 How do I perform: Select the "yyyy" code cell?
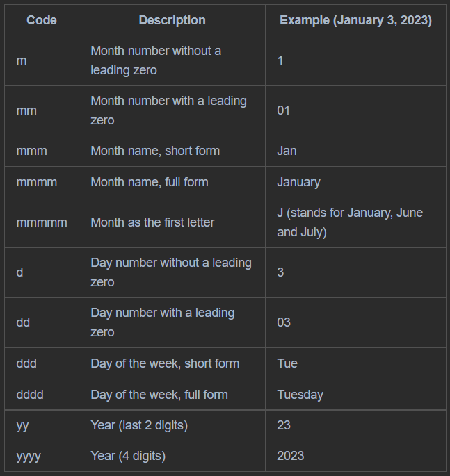coord(29,457)
